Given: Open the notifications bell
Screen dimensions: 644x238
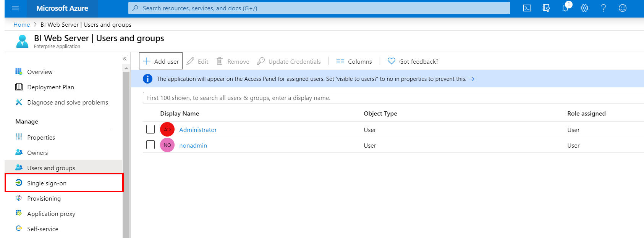Looking at the screenshot, I should tap(565, 8).
